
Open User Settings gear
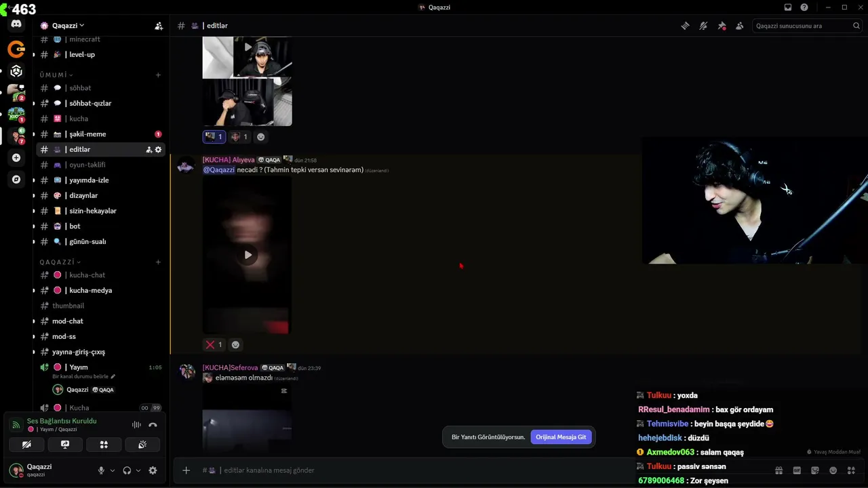coord(153,470)
